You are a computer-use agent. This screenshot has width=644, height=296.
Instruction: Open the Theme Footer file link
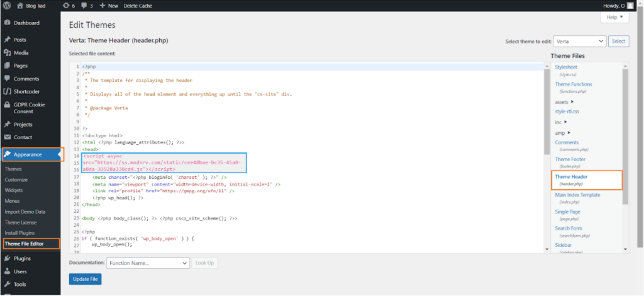click(570, 159)
